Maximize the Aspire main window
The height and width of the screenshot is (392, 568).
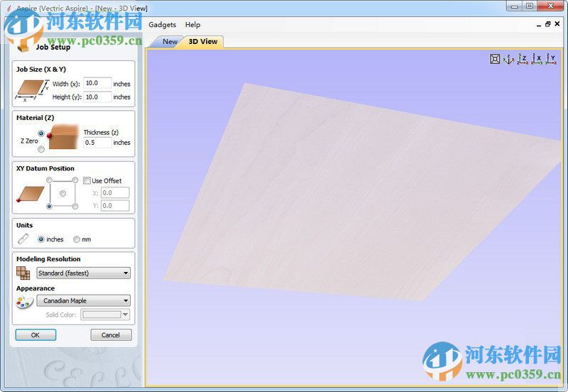tap(530, 6)
